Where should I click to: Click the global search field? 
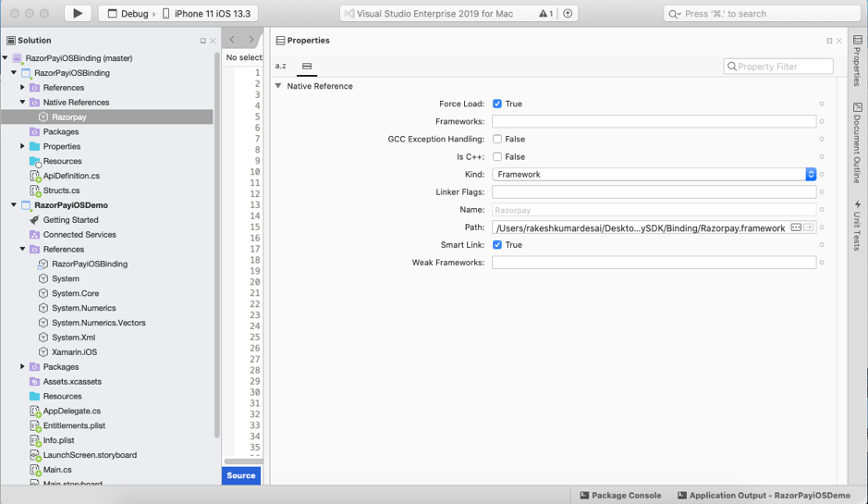pyautogui.click(x=762, y=14)
